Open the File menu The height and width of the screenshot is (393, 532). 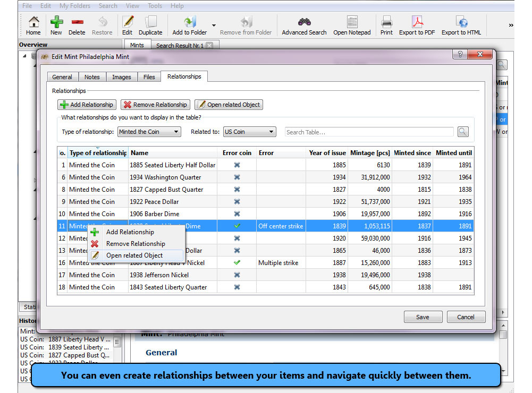(27, 6)
